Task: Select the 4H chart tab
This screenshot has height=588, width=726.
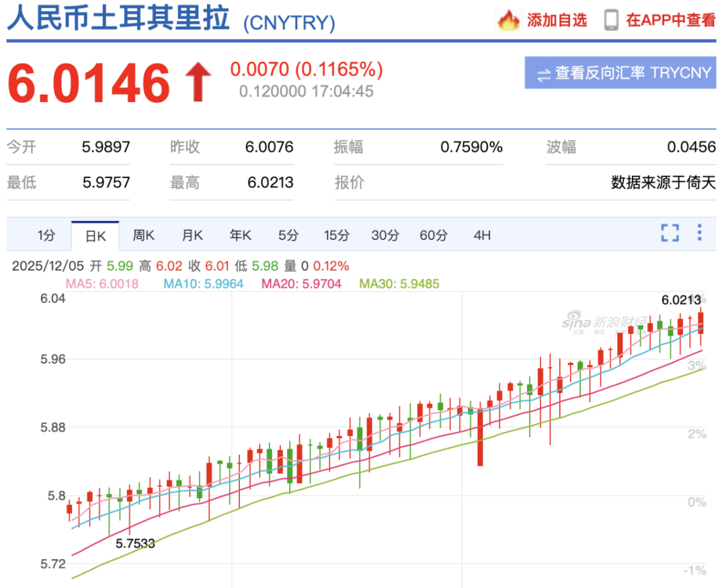Action: [x=482, y=236]
